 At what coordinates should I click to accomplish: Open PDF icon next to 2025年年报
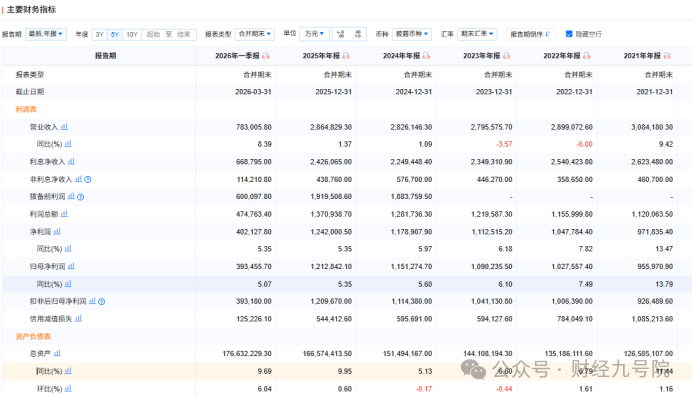(x=346, y=56)
